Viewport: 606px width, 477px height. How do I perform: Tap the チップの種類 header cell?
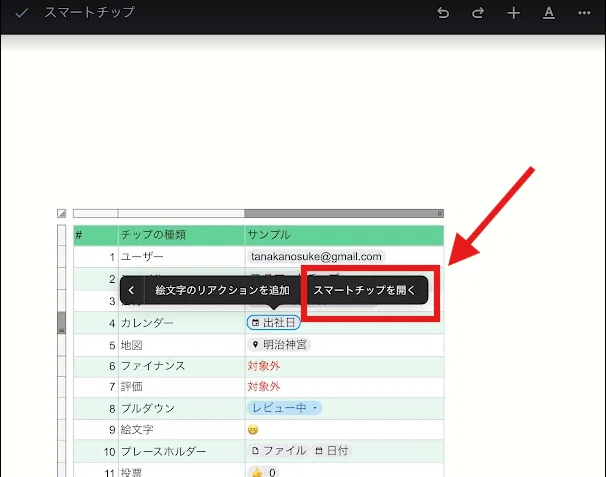[182, 235]
